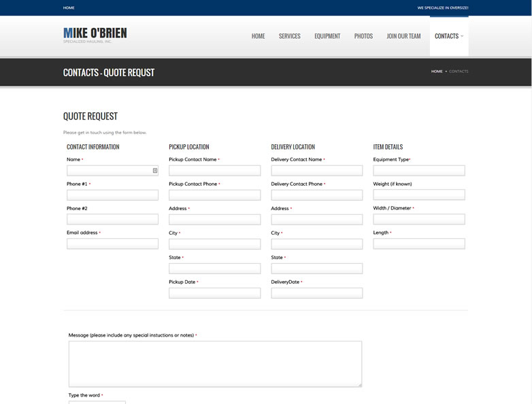Click the Home link in top bar
Viewport: 532px width, 404px height.
click(69, 8)
